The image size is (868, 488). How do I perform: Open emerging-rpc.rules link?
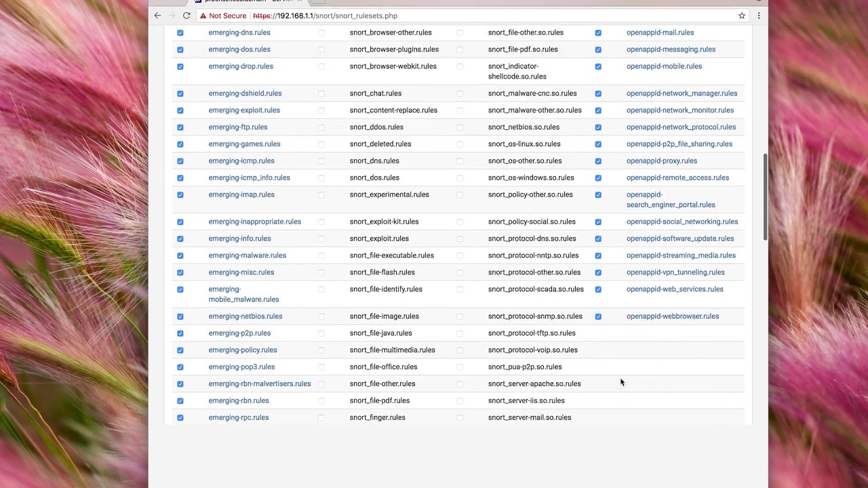click(239, 418)
